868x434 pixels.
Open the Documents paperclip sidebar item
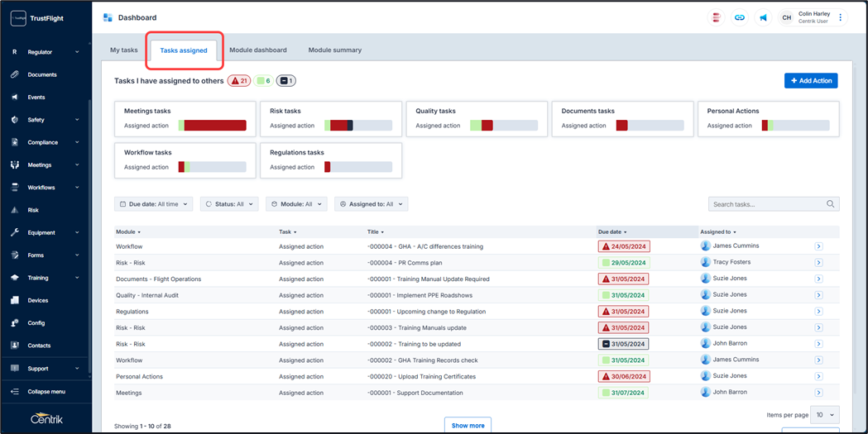(41, 74)
